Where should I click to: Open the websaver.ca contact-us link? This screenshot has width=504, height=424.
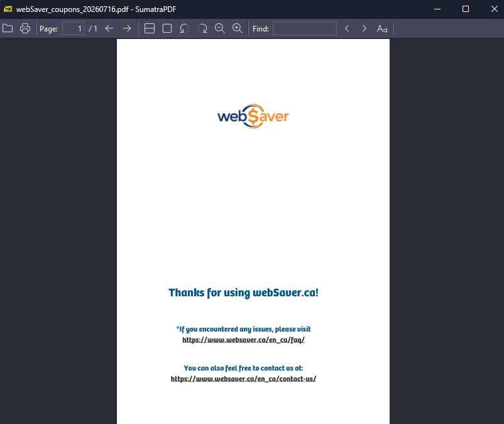point(243,379)
